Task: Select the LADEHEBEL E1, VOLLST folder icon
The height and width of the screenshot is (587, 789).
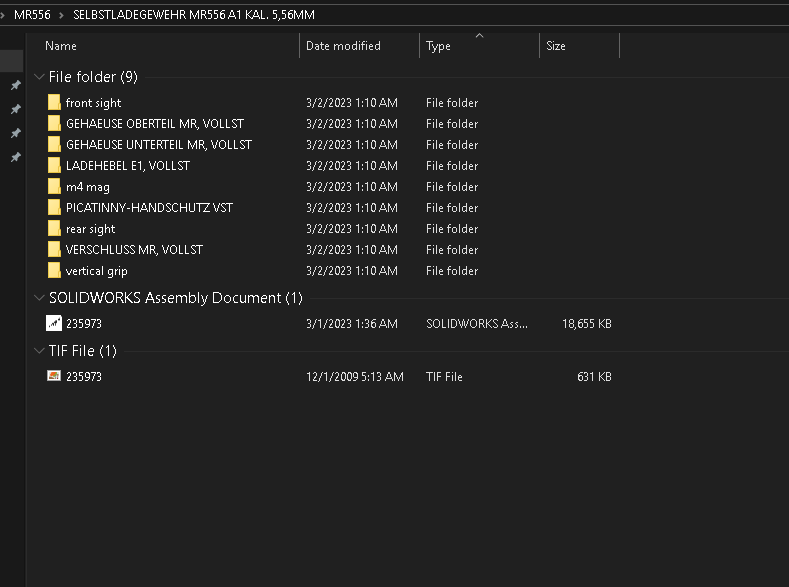Action: tap(54, 165)
